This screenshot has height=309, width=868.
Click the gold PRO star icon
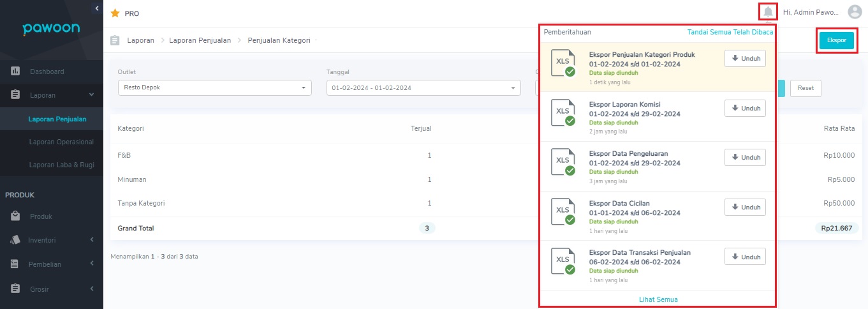coord(115,13)
